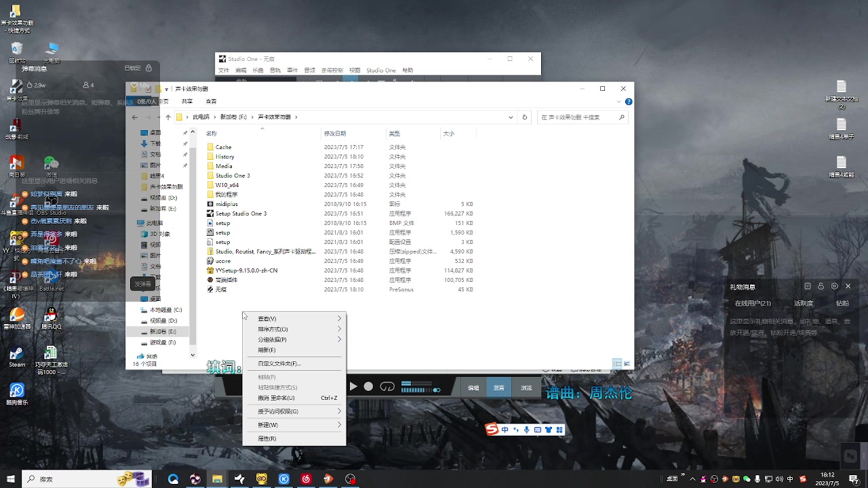Image resolution: width=868 pixels, height=488 pixels.
Task: Open the notification center icon
Action: (853, 479)
